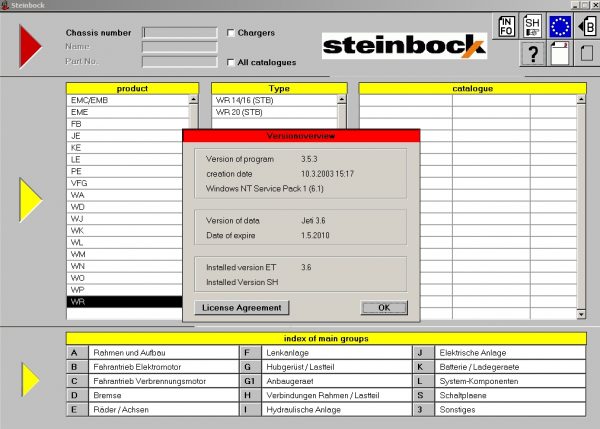Select FB product row
The width and height of the screenshot is (600, 429).
coord(127,124)
